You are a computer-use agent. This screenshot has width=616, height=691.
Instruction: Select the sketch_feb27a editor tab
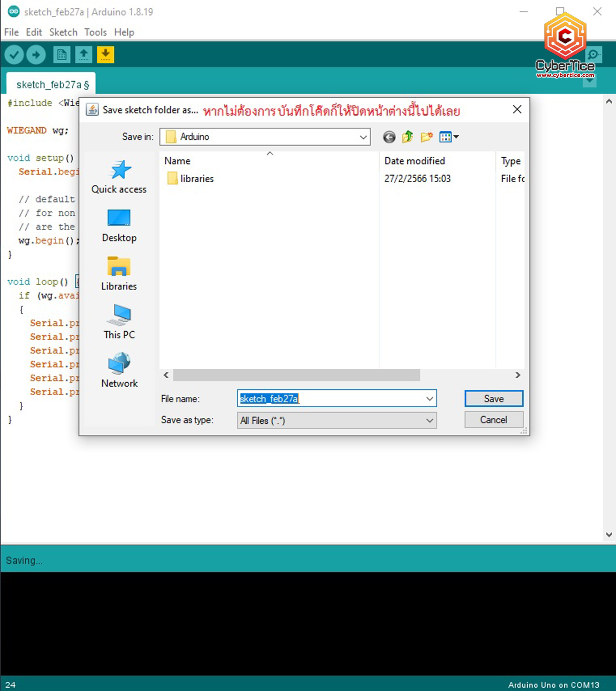pyautogui.click(x=51, y=84)
